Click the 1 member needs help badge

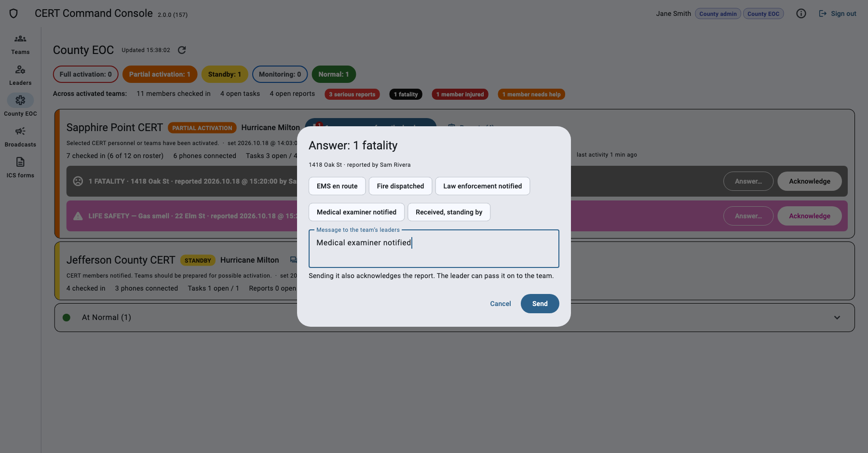pyautogui.click(x=531, y=94)
